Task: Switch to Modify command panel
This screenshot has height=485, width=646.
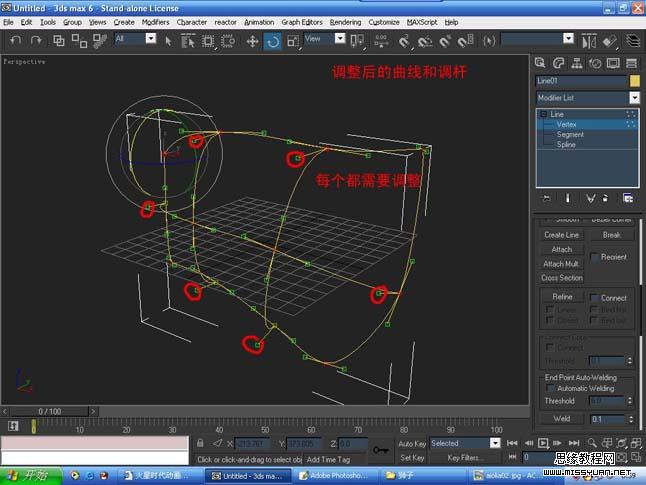Action: [x=558, y=63]
